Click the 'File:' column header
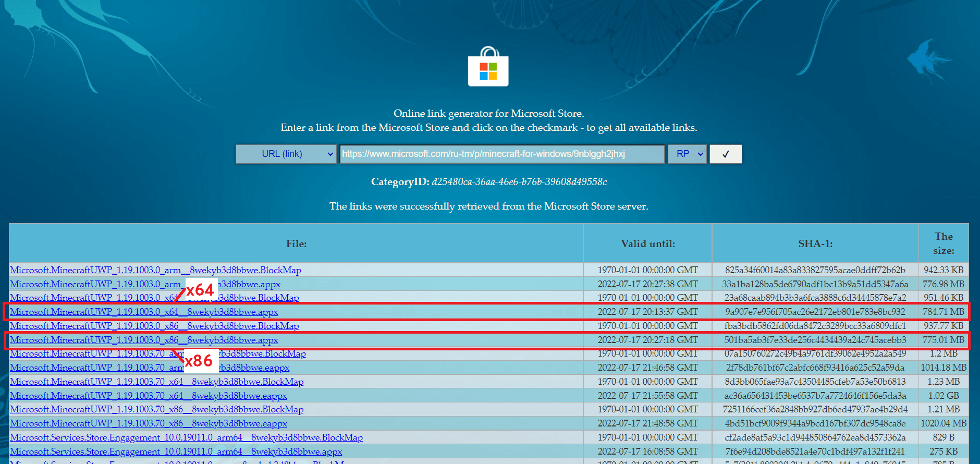 (296, 243)
